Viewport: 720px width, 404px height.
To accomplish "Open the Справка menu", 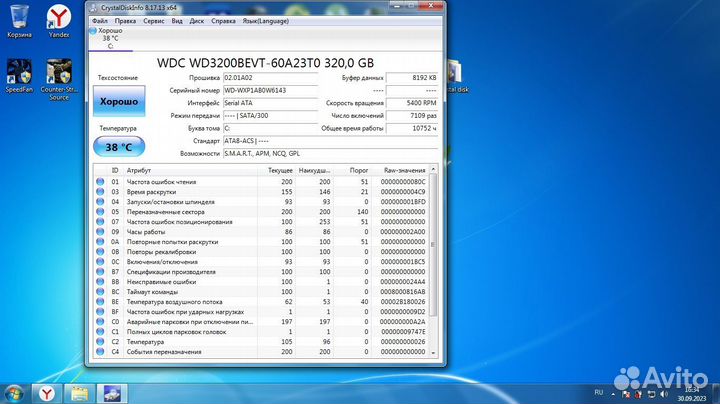I will [x=223, y=21].
